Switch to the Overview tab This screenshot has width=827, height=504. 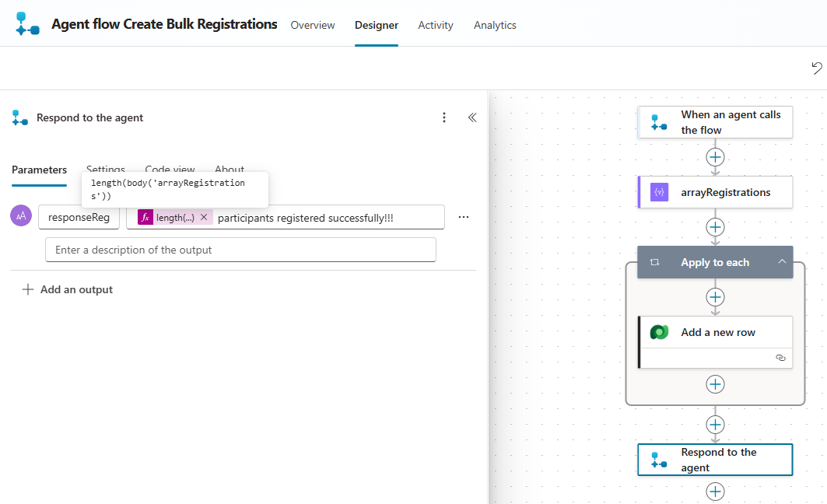click(313, 25)
